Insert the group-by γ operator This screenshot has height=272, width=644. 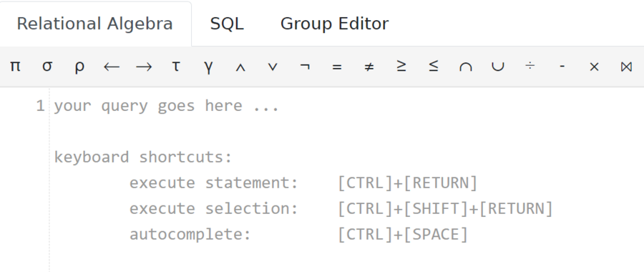point(208,66)
